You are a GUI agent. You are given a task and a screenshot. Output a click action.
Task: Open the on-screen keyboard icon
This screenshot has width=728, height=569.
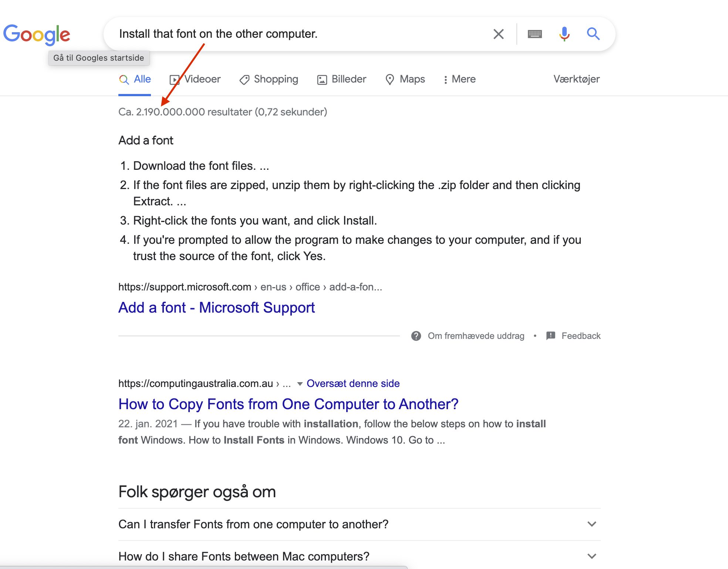pos(535,34)
